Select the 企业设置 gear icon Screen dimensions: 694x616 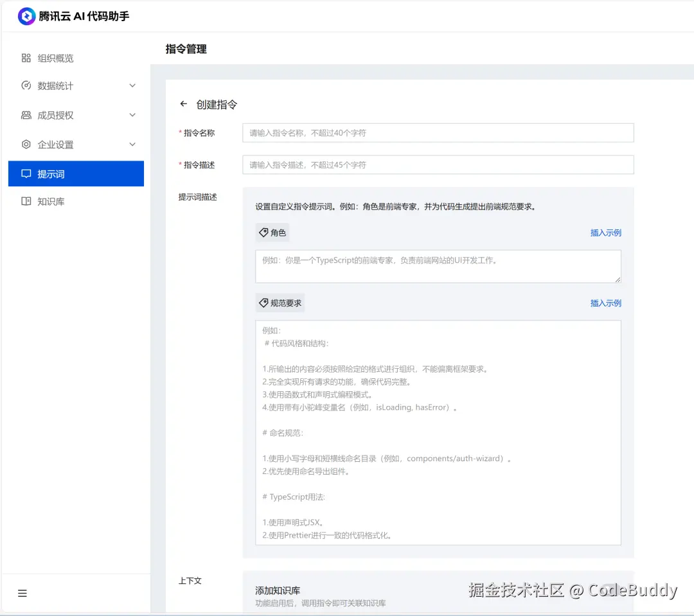[x=26, y=144]
